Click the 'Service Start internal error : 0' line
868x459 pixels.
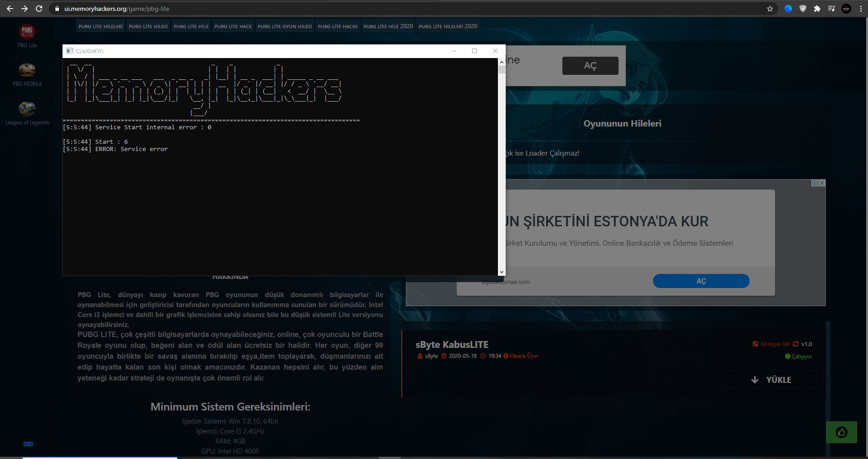coord(137,127)
